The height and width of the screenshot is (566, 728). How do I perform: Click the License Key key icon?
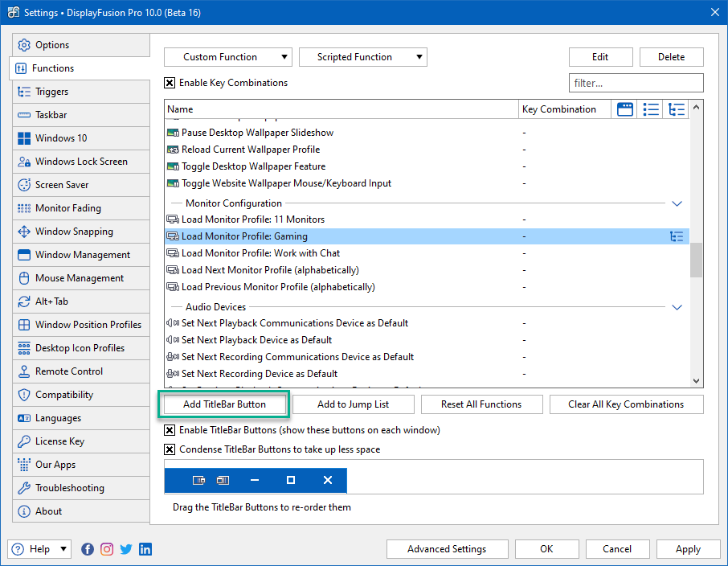click(24, 441)
